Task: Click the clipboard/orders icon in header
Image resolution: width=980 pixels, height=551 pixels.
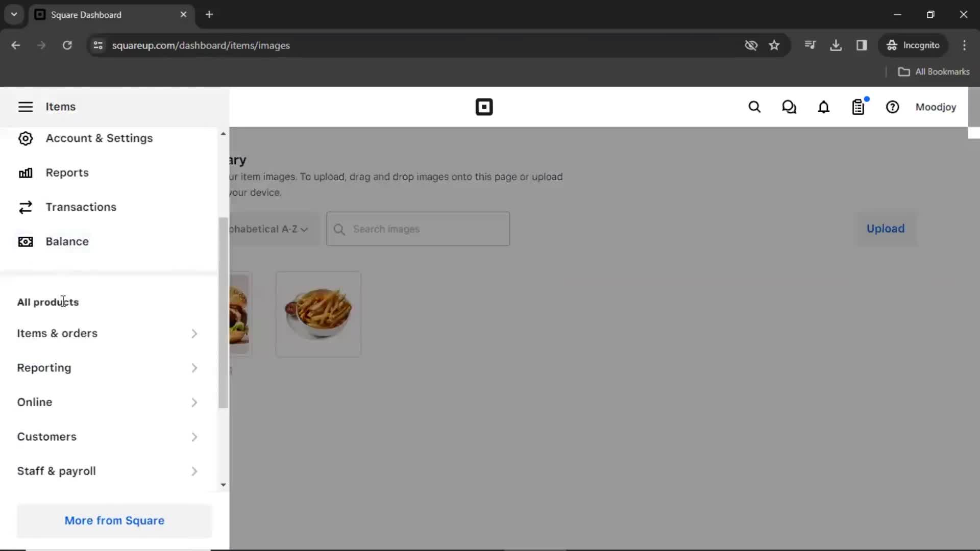Action: coord(858,107)
